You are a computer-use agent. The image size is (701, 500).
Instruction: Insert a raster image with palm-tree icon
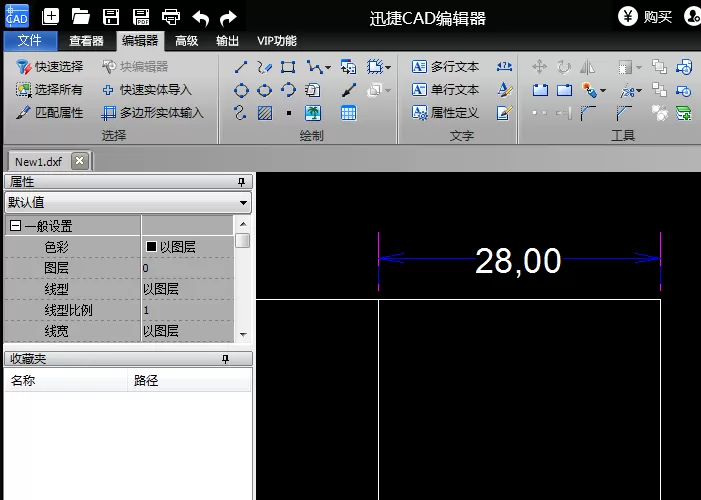coord(313,113)
